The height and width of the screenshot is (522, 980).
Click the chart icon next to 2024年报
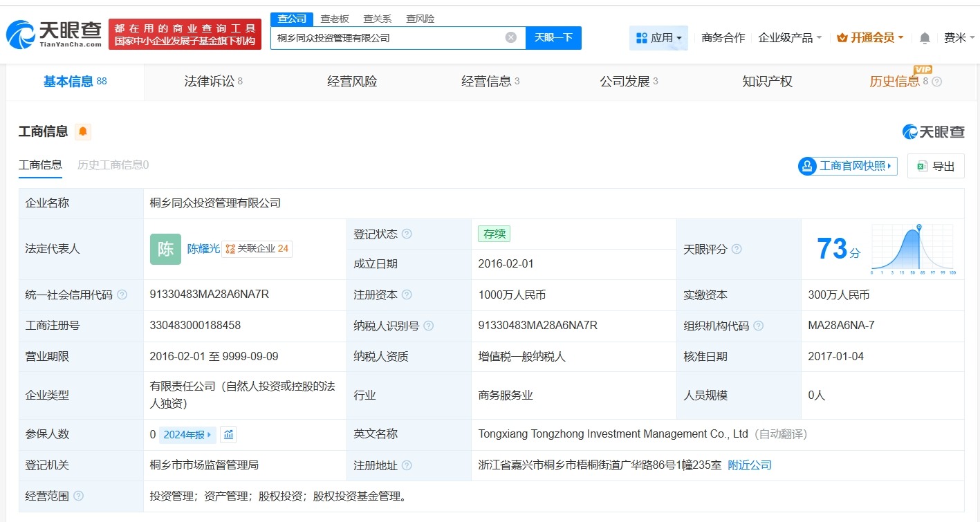pyautogui.click(x=228, y=434)
